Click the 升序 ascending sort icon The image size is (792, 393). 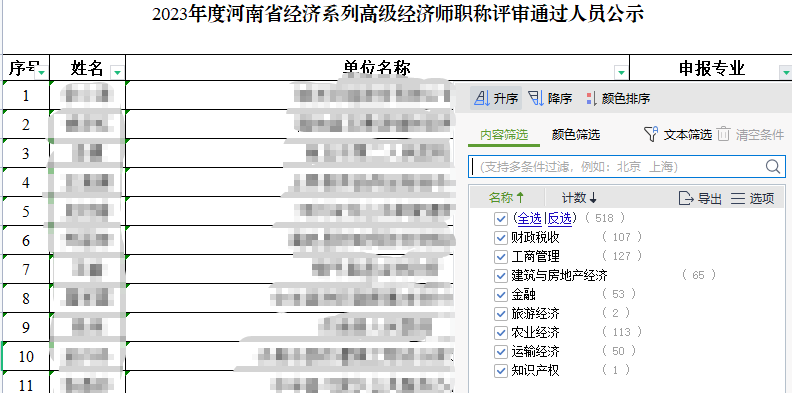point(482,98)
